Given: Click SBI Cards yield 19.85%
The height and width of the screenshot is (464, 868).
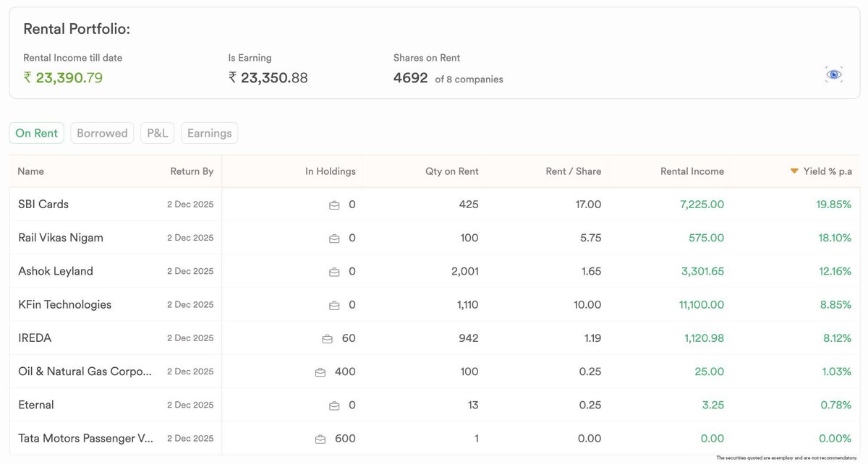Looking at the screenshot, I should [834, 205].
